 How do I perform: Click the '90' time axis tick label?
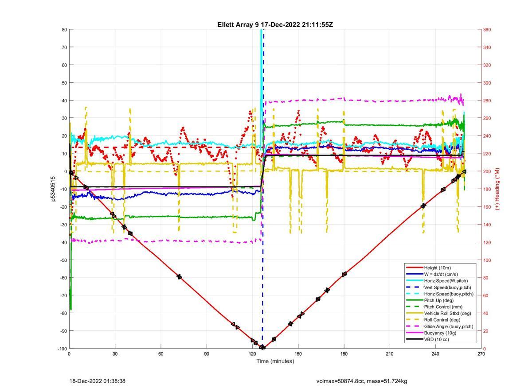(x=207, y=354)
